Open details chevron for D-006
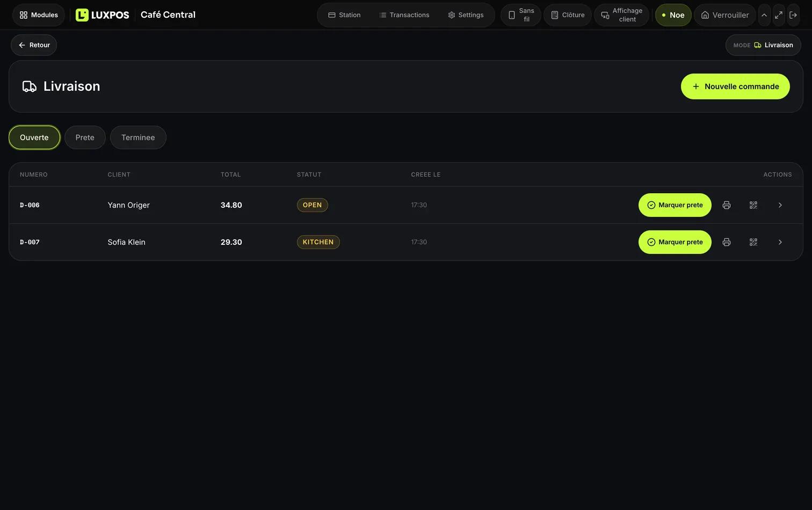 click(x=780, y=205)
